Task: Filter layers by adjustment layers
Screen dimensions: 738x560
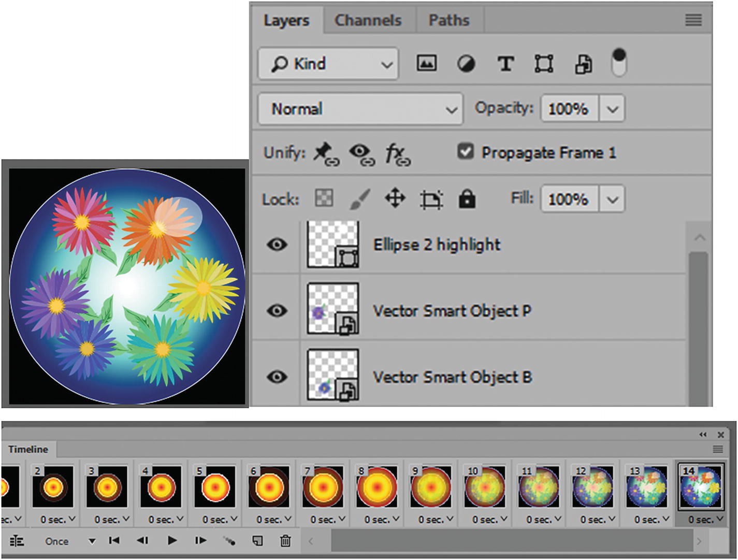Action: pos(466,64)
